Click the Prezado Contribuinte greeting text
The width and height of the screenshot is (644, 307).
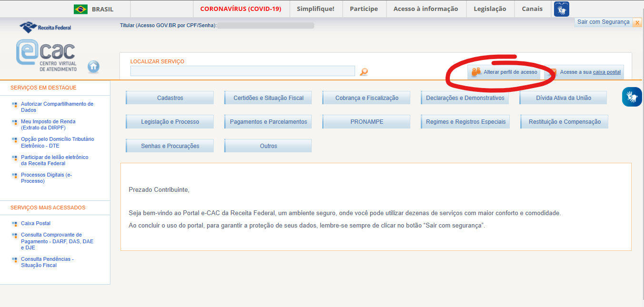(159, 190)
